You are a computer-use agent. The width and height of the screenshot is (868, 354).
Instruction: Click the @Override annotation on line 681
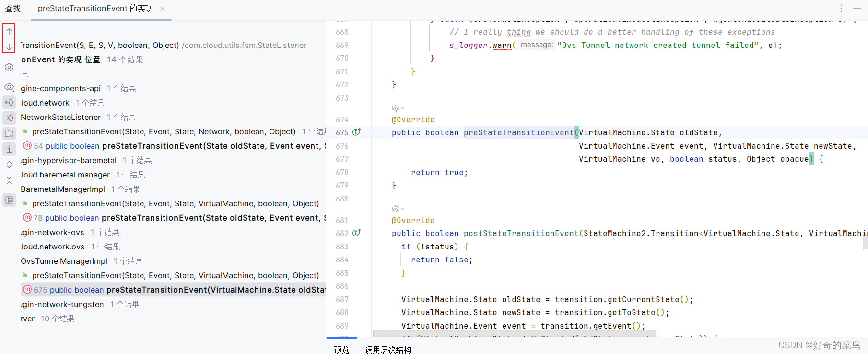413,220
